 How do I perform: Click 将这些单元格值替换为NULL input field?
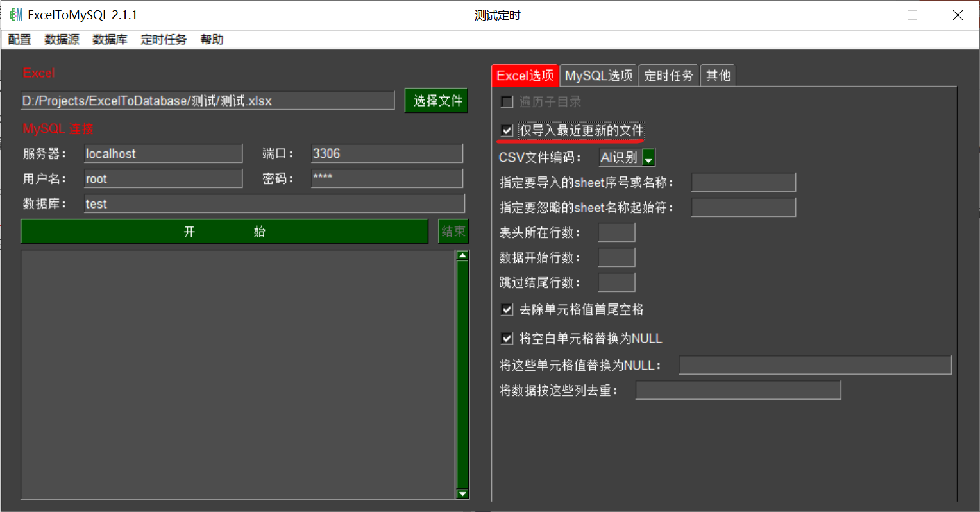pos(815,365)
